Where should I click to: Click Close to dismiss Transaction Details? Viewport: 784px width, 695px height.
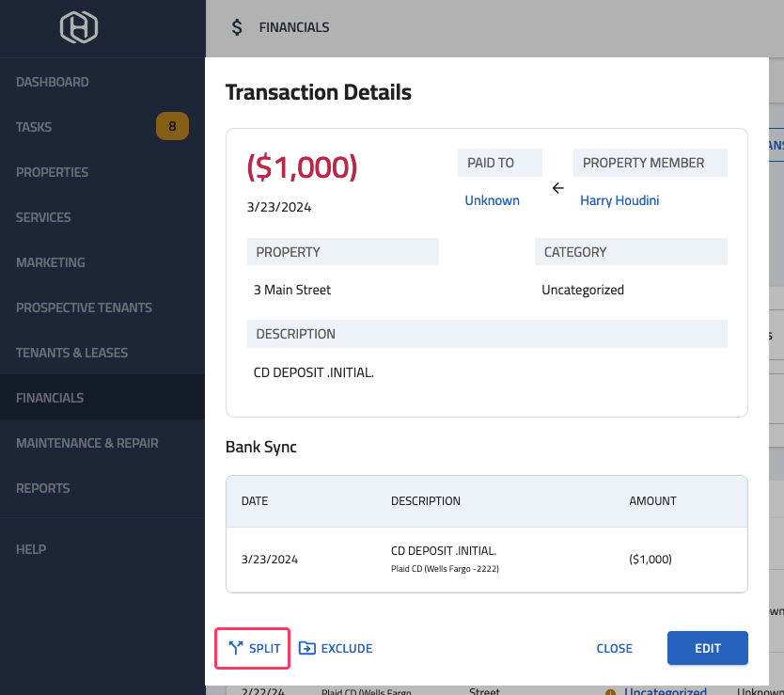coord(614,648)
